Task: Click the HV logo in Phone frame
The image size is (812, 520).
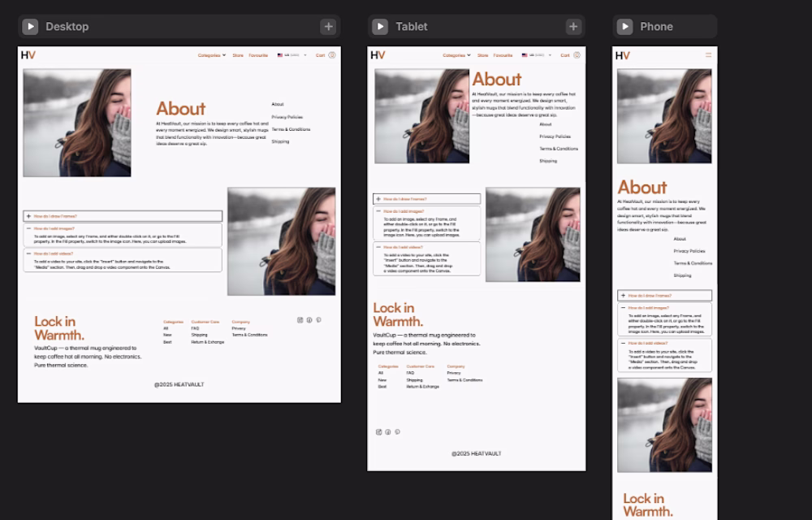Action: [x=623, y=55]
